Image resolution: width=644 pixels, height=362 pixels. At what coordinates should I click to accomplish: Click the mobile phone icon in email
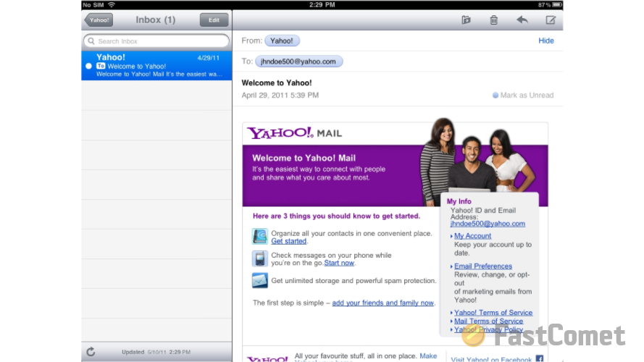[259, 258]
